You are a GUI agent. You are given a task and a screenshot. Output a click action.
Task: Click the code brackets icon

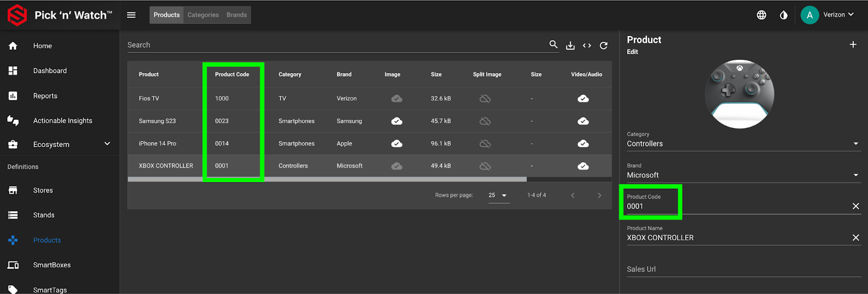coord(587,46)
